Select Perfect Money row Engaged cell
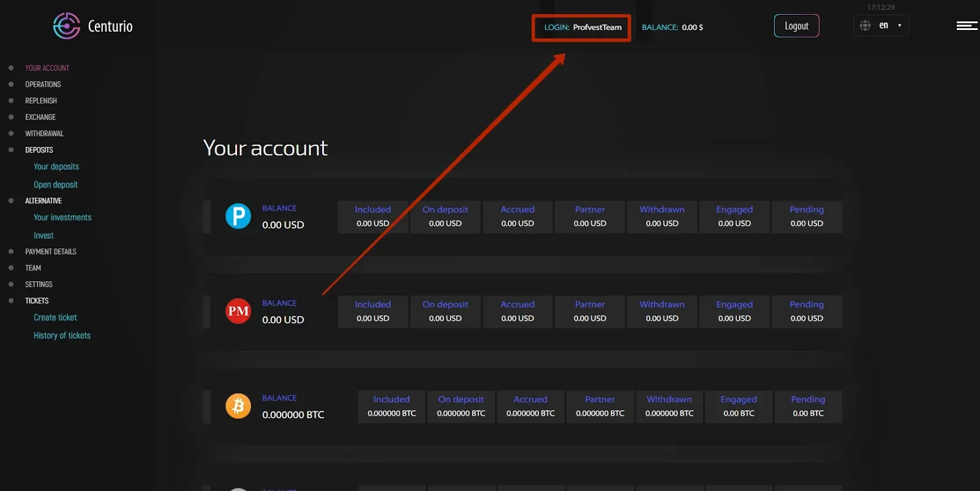 pyautogui.click(x=734, y=312)
